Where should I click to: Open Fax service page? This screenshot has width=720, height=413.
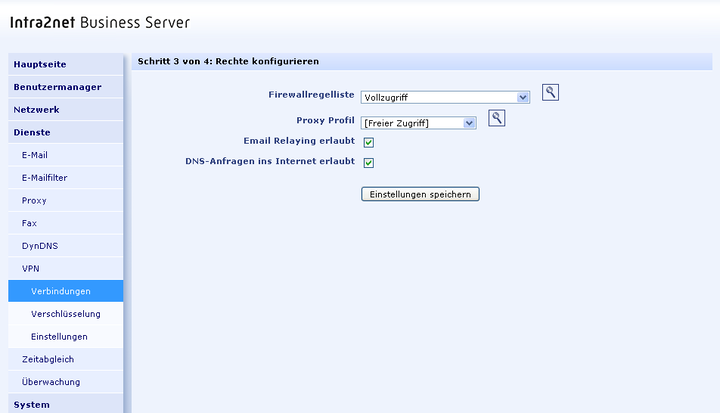click(x=66, y=223)
